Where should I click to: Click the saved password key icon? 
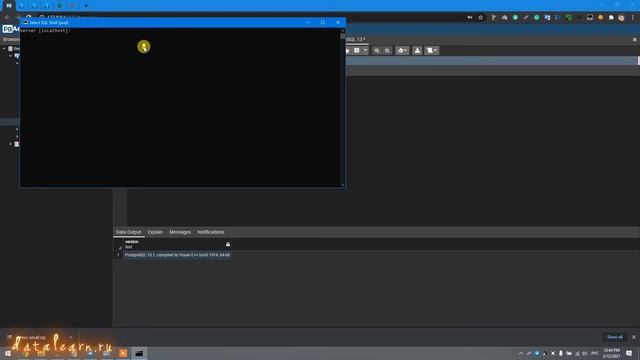coord(470,18)
